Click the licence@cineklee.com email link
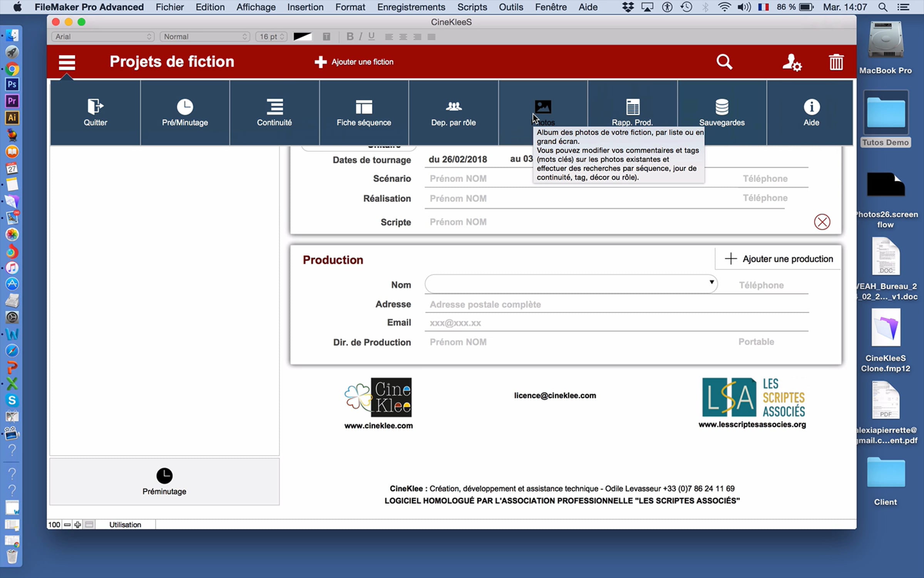Image resolution: width=924 pixels, height=578 pixels. [x=555, y=395]
